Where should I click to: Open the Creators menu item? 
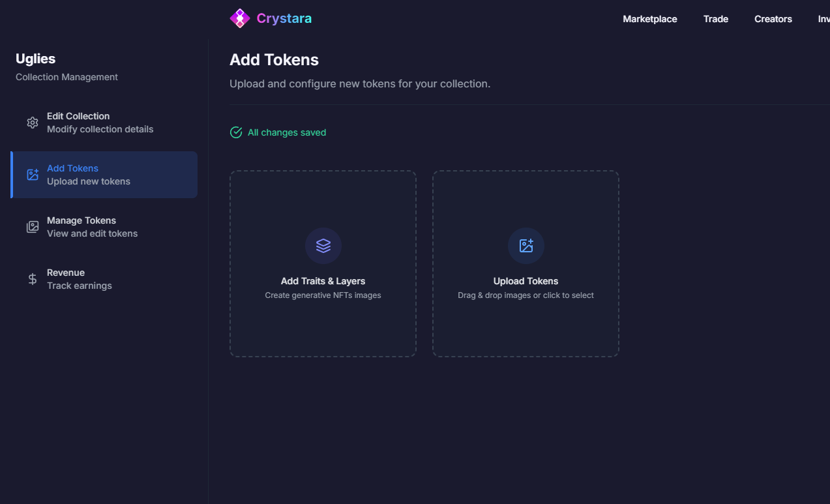point(773,19)
